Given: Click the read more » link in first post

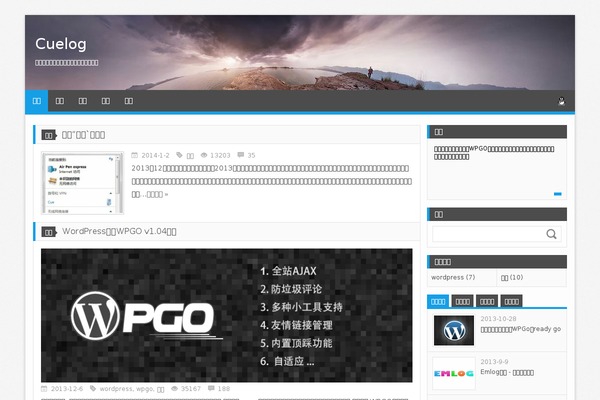Looking at the screenshot, I should click(x=158, y=194).
